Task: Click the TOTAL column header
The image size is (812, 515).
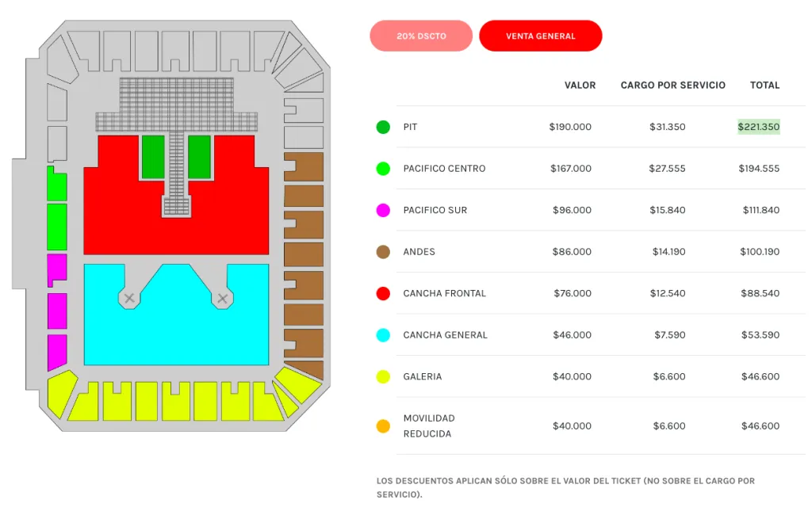Action: pyautogui.click(x=764, y=85)
